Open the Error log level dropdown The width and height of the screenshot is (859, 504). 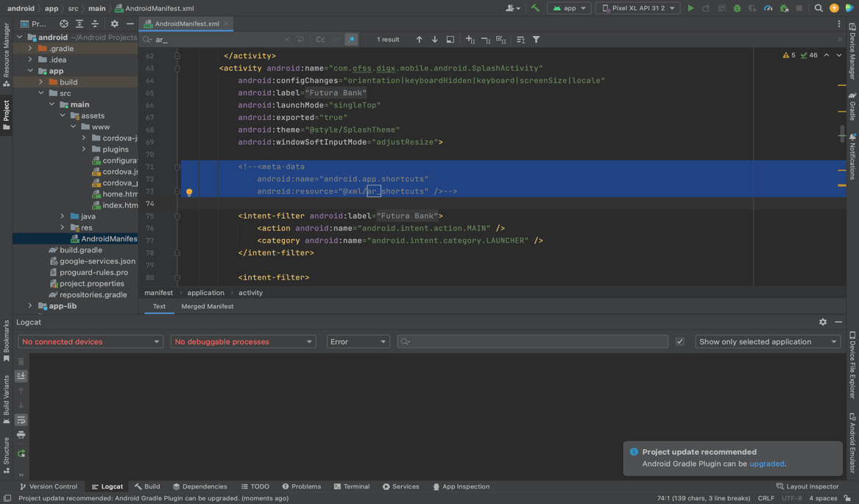click(x=358, y=341)
